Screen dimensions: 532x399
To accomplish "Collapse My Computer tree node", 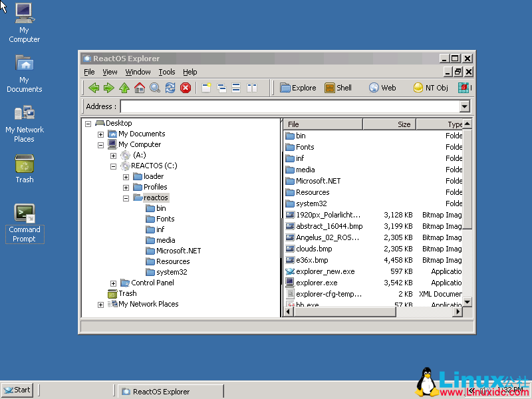I will click(x=101, y=145).
